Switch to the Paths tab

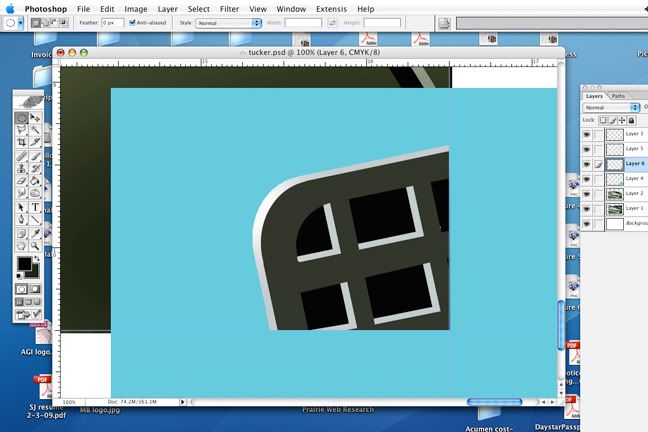(x=618, y=96)
